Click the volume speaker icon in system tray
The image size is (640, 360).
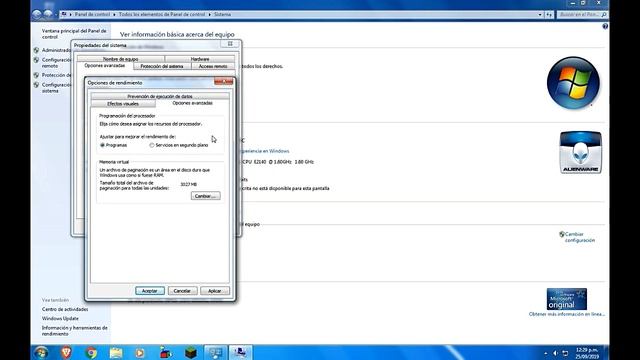click(x=556, y=353)
